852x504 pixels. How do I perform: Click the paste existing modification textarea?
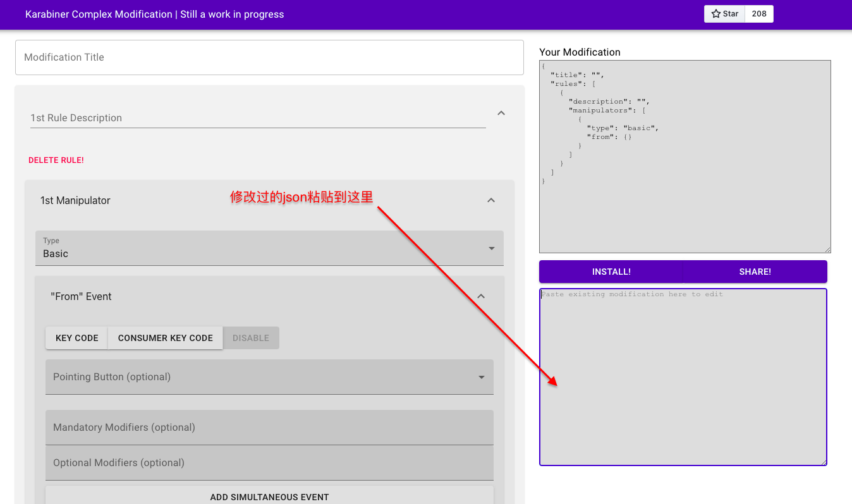683,377
